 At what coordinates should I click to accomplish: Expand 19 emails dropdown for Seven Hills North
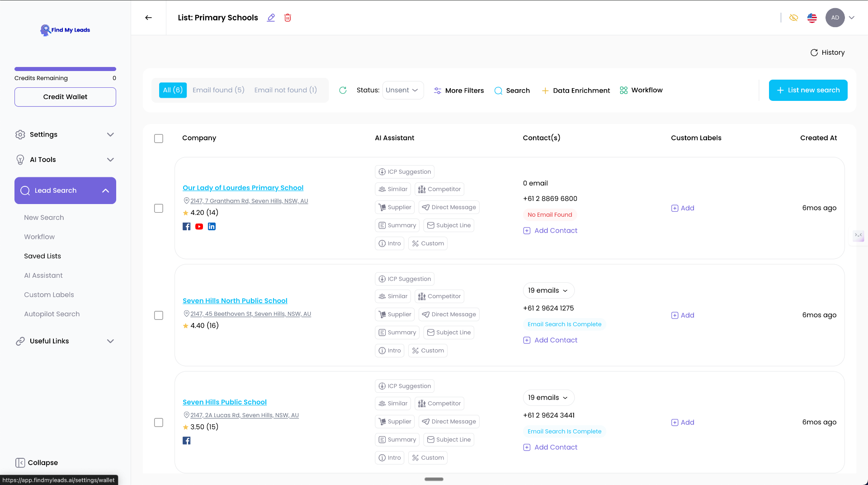[548, 290]
